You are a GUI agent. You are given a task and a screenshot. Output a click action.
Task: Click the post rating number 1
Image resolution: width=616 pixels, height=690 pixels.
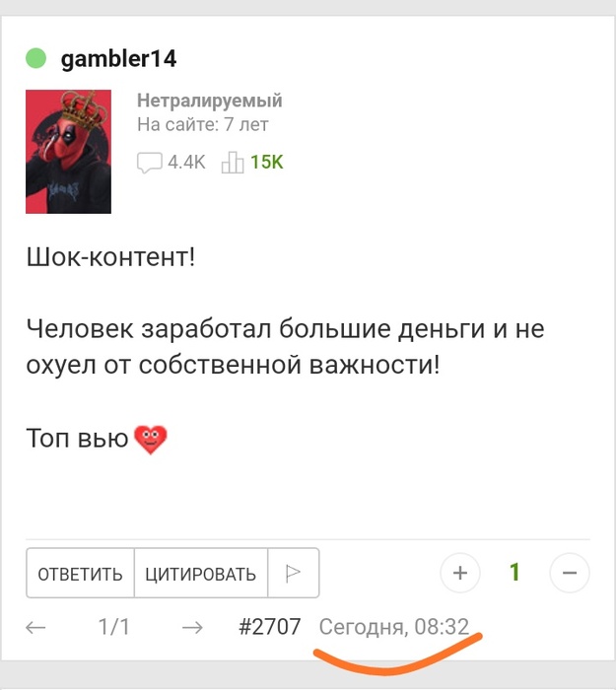pyautogui.click(x=514, y=572)
